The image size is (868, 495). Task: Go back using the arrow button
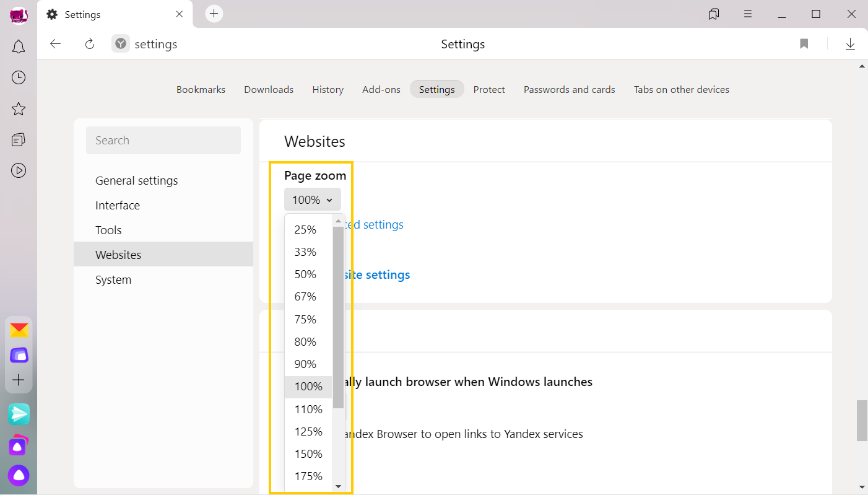pos(56,44)
